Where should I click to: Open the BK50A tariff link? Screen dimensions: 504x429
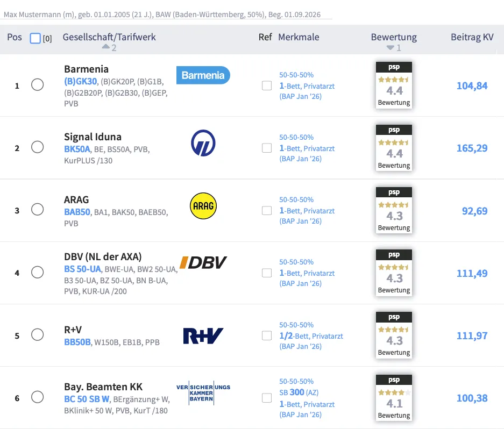click(x=77, y=149)
